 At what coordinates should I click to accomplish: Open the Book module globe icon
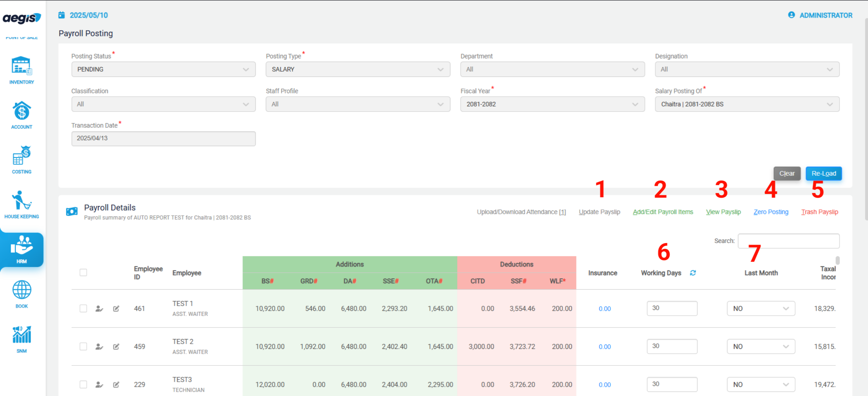(22, 290)
